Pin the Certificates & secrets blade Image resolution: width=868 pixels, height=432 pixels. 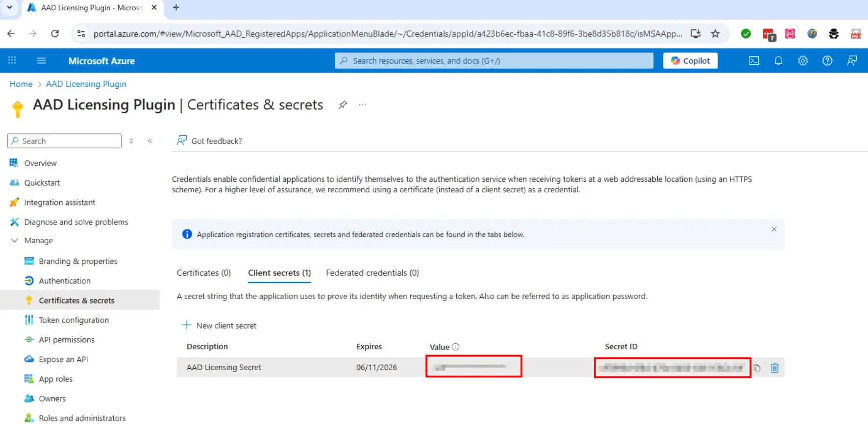click(343, 105)
